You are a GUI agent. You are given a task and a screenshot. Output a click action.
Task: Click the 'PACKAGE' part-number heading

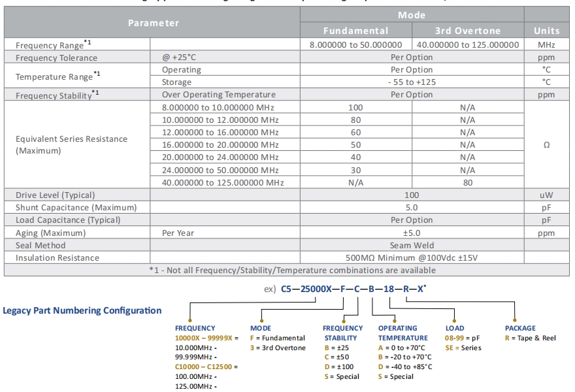[x=520, y=328]
